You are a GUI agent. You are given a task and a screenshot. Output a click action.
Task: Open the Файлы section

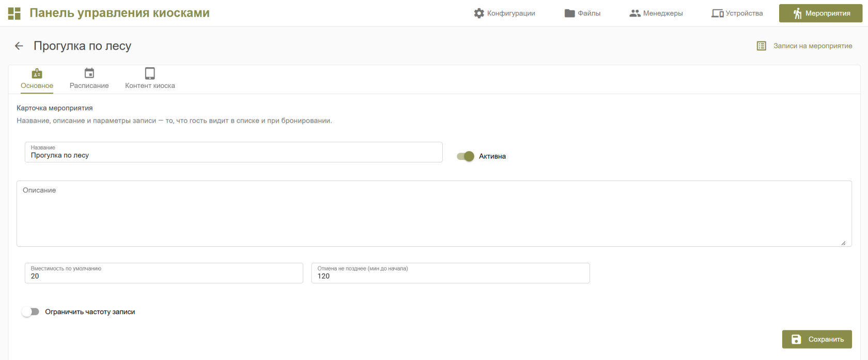[582, 13]
